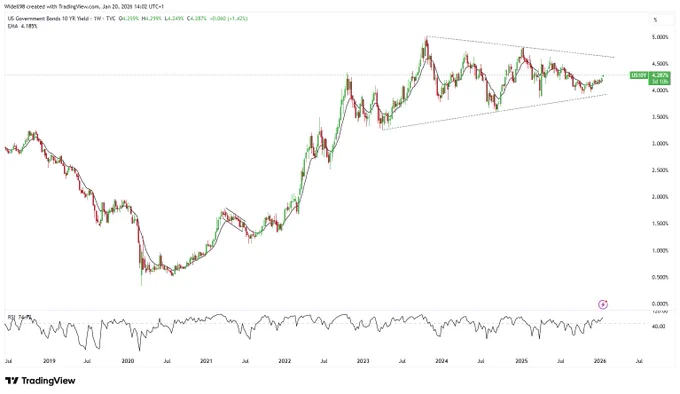Click the 1.000% price axis label
Screen dimensions: 680x394
coord(660,251)
